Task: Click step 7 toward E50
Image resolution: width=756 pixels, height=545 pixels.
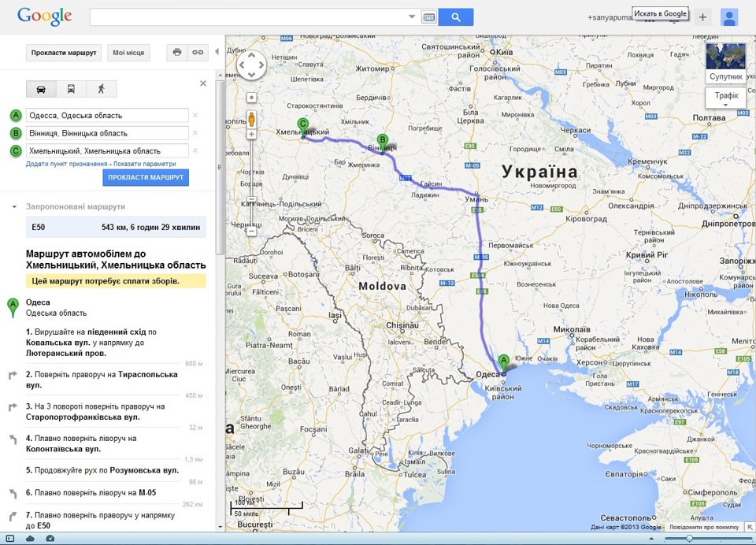Action: point(100,521)
